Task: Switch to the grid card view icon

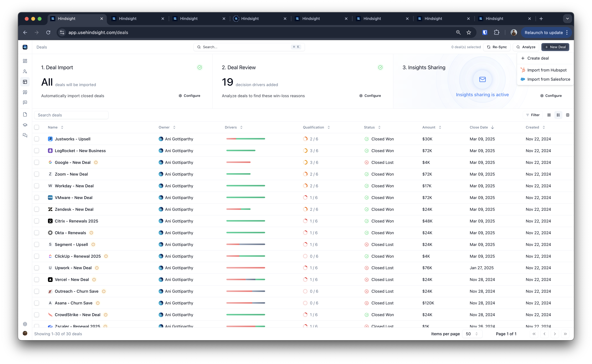Action: 549,115
